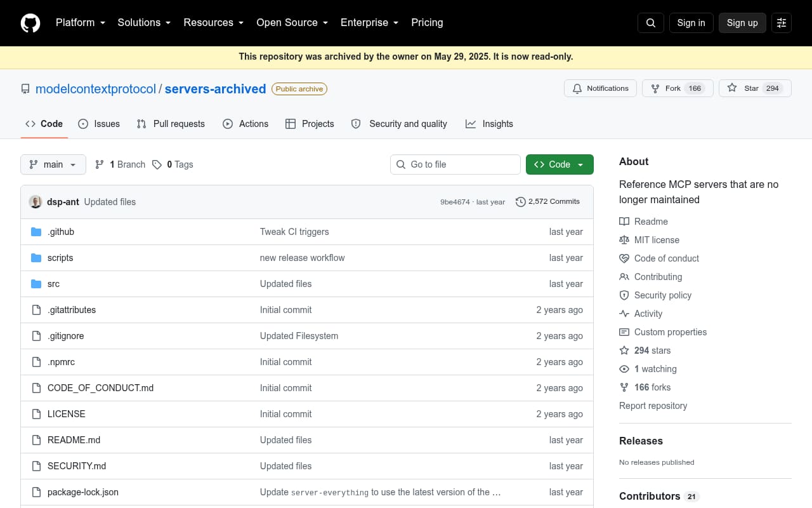Viewport: 812px width, 508px height.
Task: Click the pulse icon beside Activity
Action: click(x=624, y=314)
